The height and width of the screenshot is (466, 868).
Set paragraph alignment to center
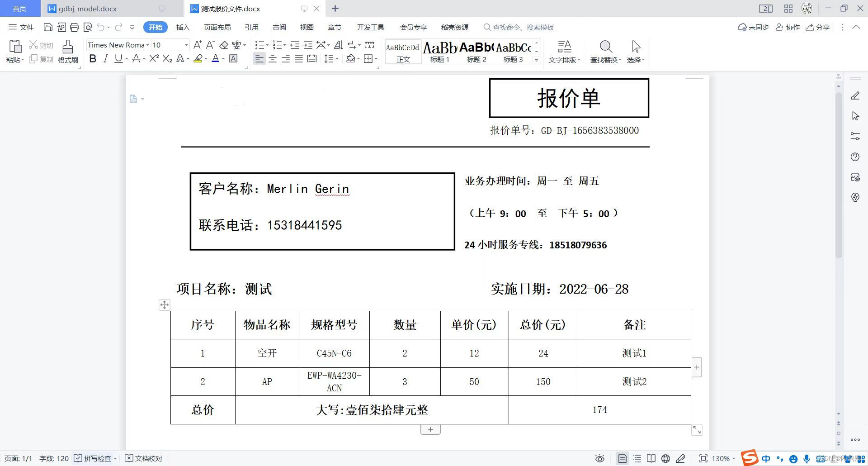point(273,58)
